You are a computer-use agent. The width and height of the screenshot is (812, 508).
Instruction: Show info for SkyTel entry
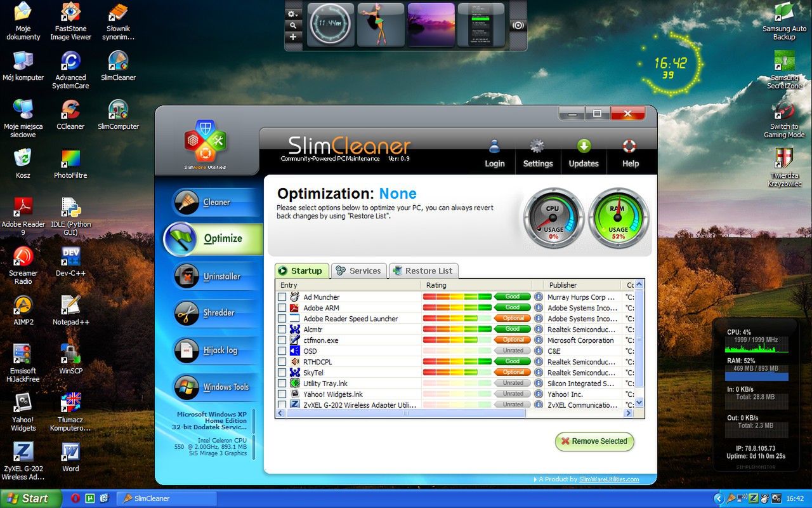[539, 372]
